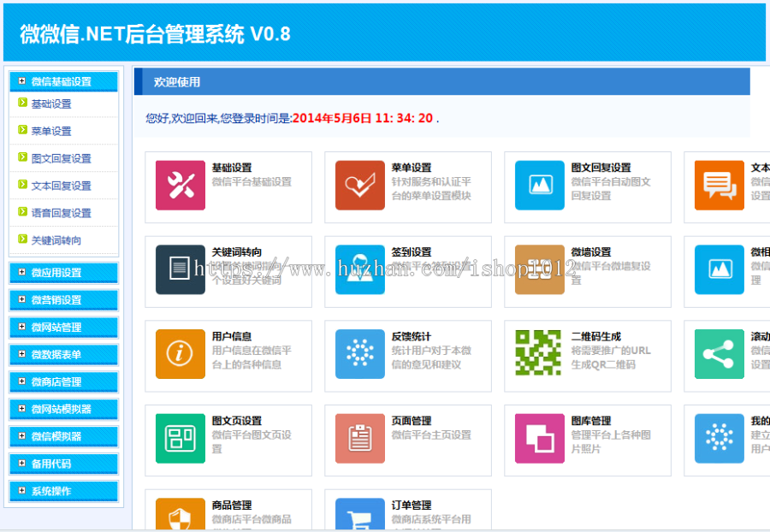Expand the 系统操作 sidebar section
Image resolution: width=770 pixels, height=532 pixels.
pos(62,492)
